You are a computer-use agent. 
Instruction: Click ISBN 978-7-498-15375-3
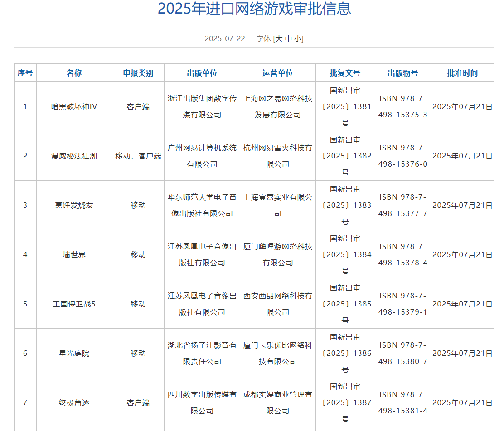(x=403, y=107)
